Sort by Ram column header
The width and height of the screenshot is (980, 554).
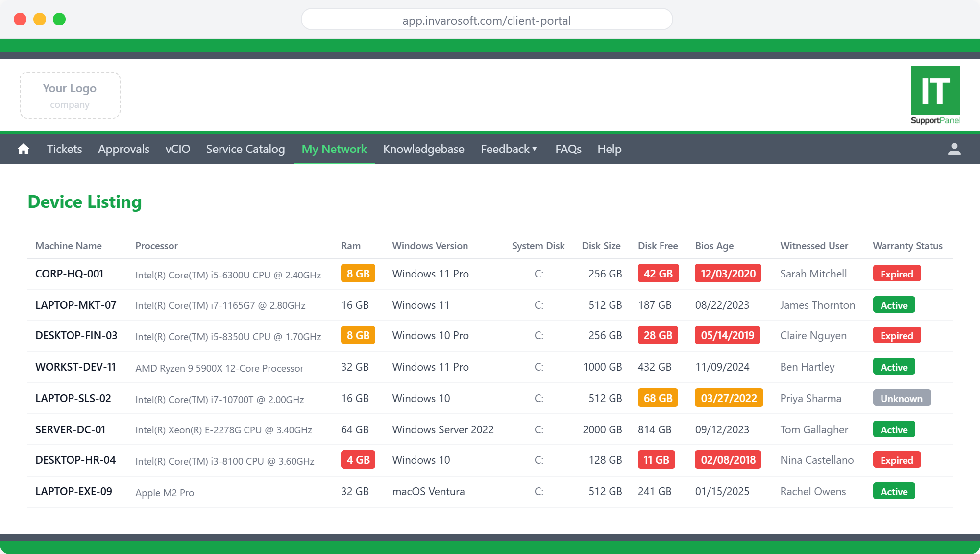tap(351, 246)
